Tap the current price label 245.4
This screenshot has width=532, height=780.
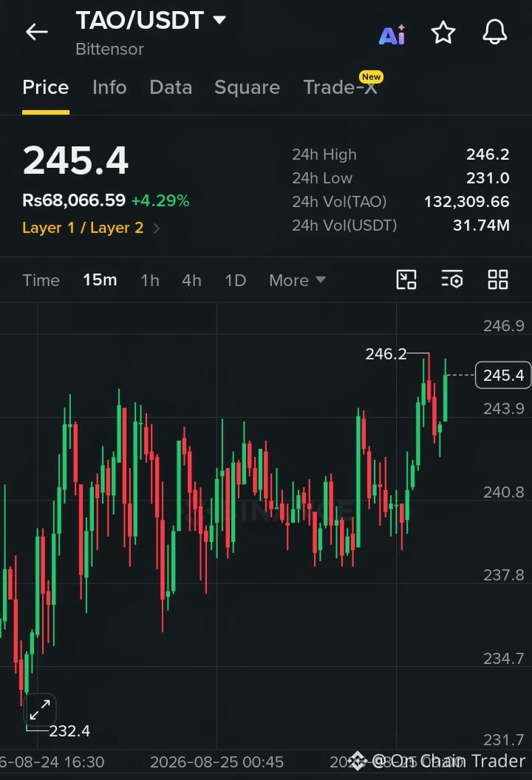(503, 375)
